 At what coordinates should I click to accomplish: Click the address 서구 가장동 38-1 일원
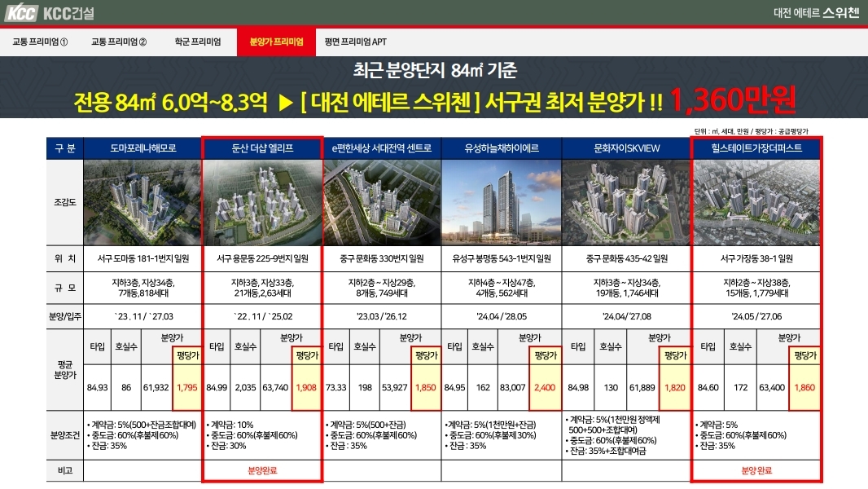click(x=756, y=258)
